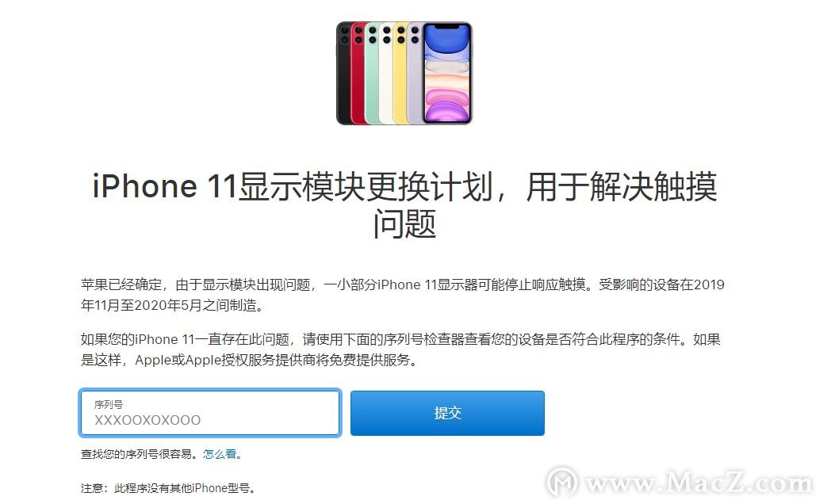Open the 怎么看 help link

point(220,454)
